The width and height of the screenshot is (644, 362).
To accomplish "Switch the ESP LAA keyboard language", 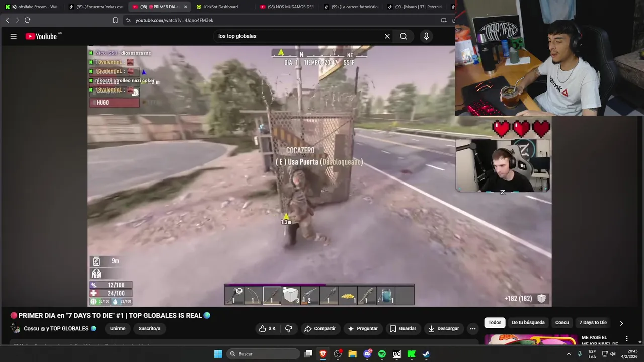I will 592,354.
